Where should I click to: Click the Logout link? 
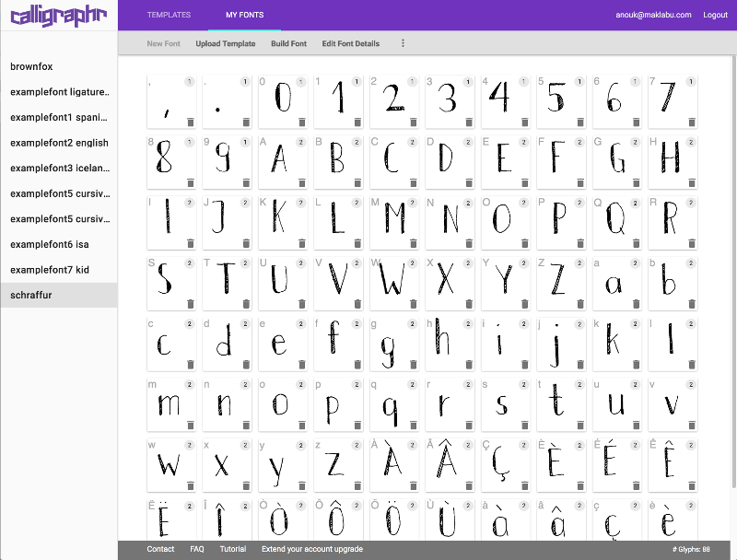pyautogui.click(x=716, y=15)
